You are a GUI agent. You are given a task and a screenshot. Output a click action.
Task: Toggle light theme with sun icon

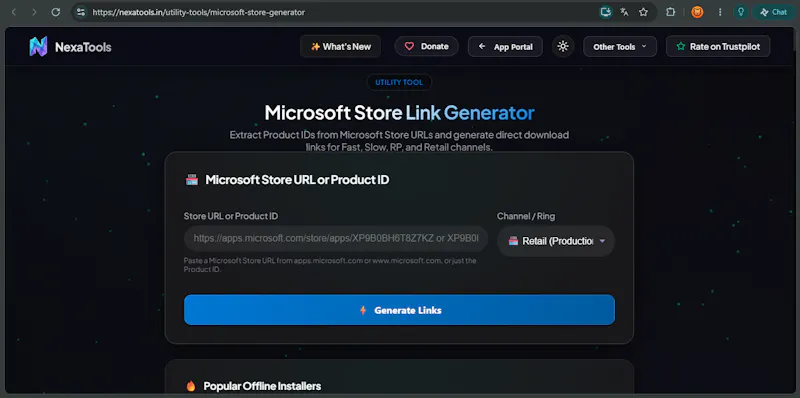(x=563, y=46)
